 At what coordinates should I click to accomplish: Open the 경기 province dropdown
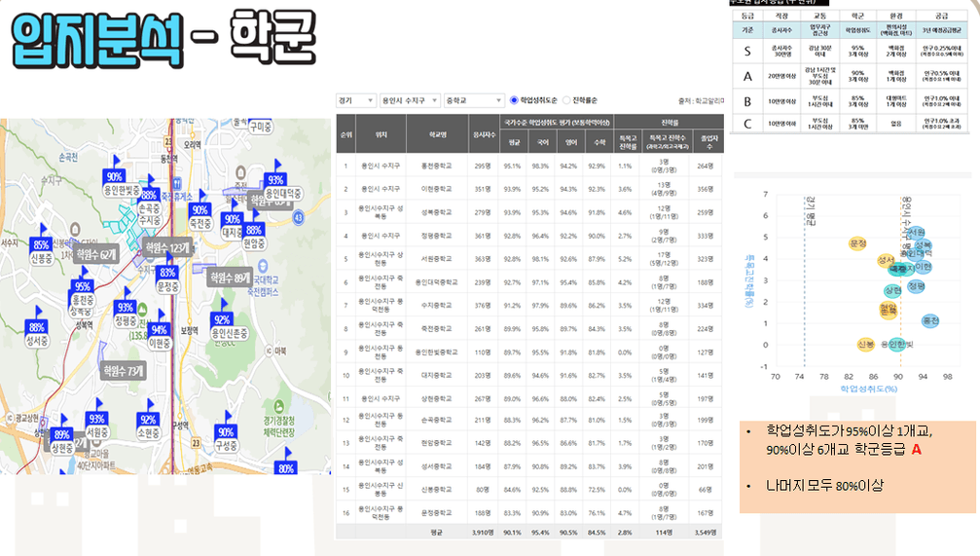[x=355, y=100]
